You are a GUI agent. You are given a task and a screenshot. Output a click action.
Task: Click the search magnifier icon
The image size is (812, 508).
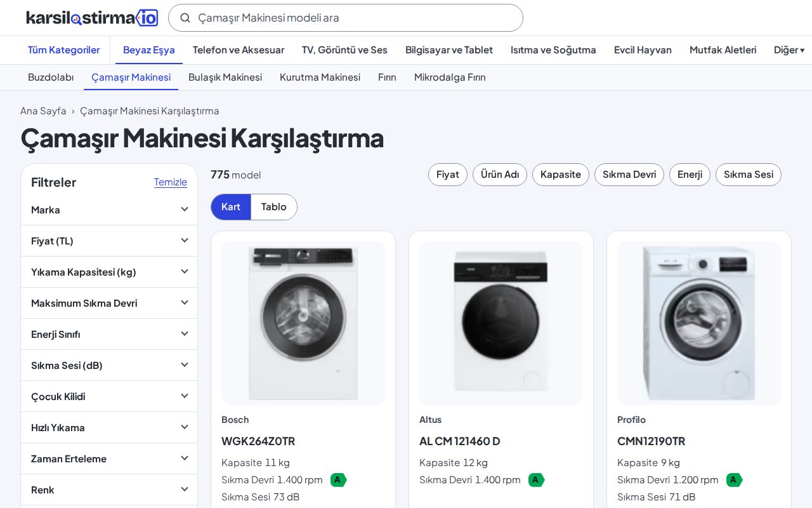pyautogui.click(x=185, y=18)
